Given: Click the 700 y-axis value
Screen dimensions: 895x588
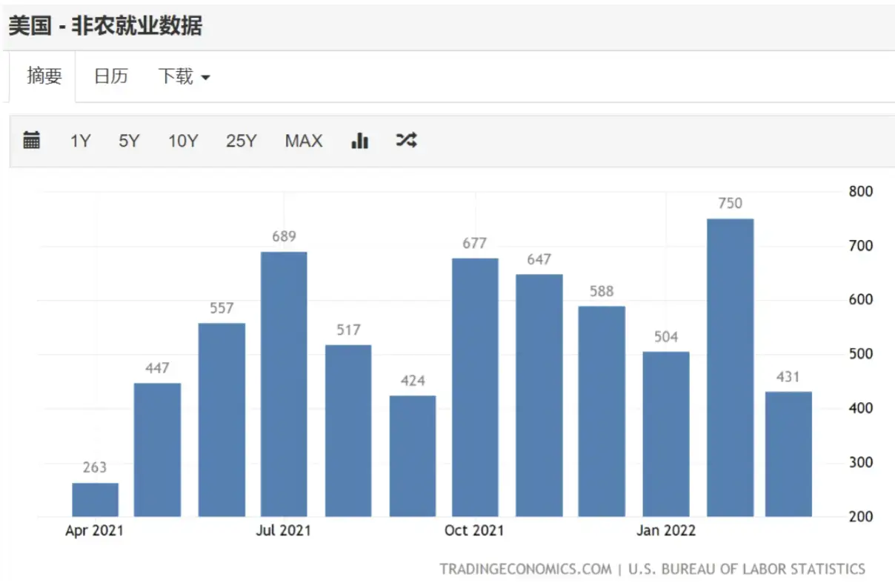Looking at the screenshot, I should (861, 245).
